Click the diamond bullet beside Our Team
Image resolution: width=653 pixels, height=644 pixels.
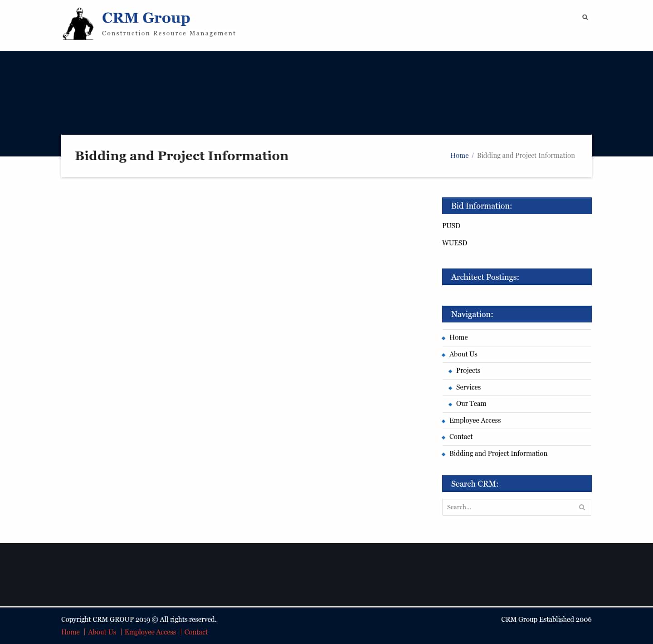click(450, 404)
